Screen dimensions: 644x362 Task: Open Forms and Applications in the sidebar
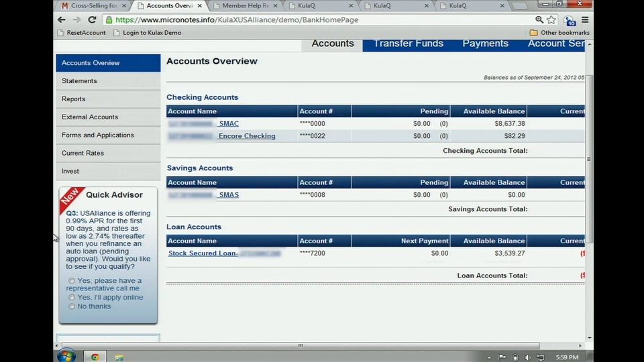click(x=108, y=135)
